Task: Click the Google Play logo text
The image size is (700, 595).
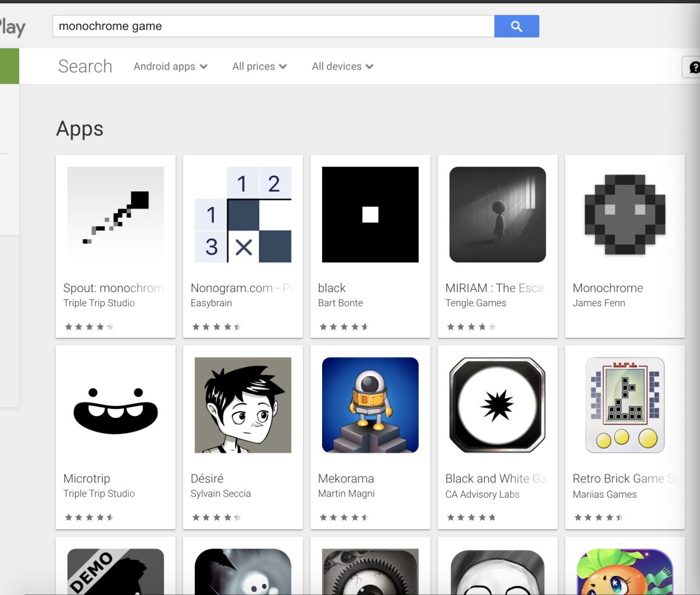Action: [12, 27]
